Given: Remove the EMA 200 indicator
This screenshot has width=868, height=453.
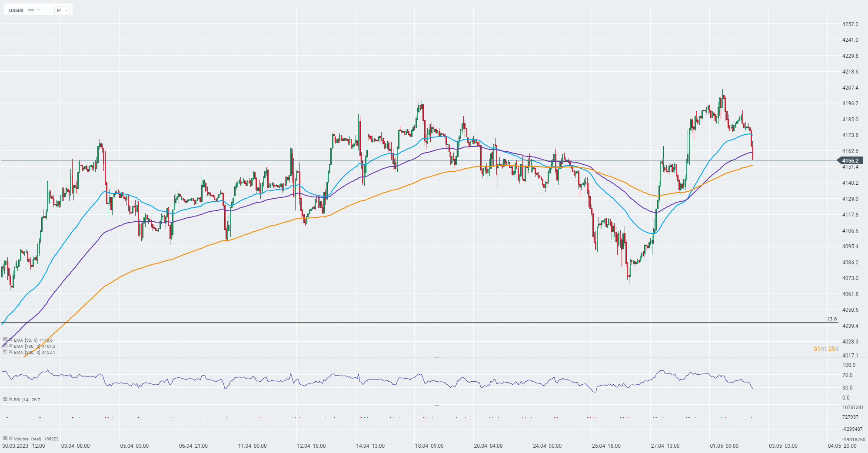Looking at the screenshot, I should coord(11,352).
